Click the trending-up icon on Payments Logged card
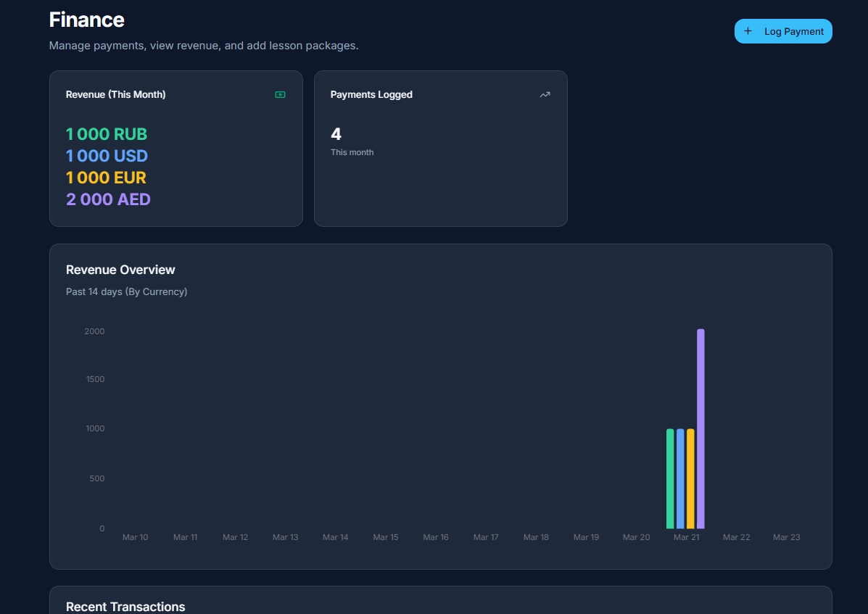 click(545, 94)
